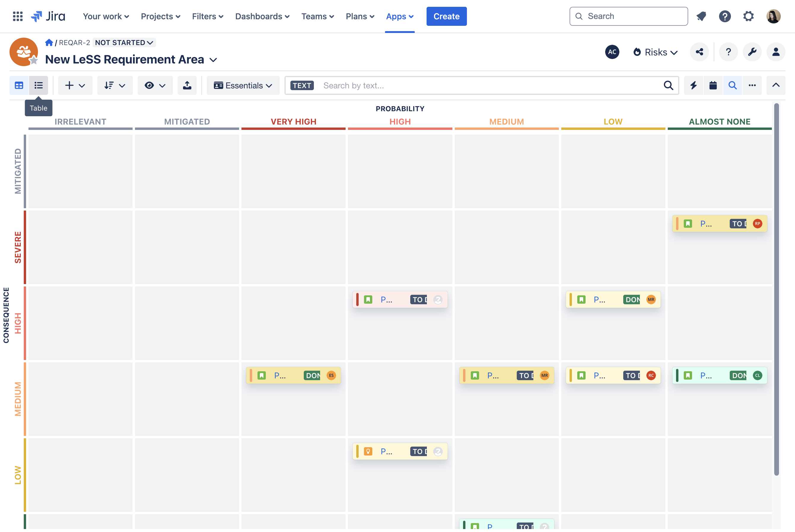
Task: Open the sort order dropdown
Action: click(115, 85)
